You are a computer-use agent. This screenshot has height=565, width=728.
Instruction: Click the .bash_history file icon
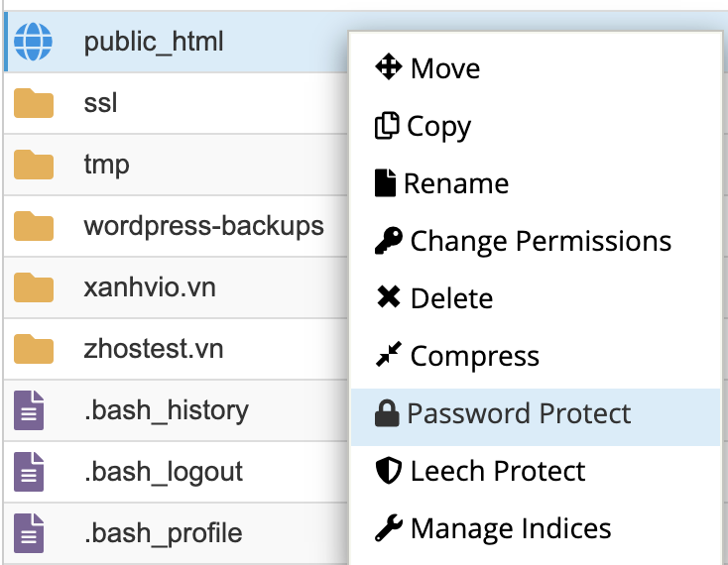pyautogui.click(x=29, y=410)
